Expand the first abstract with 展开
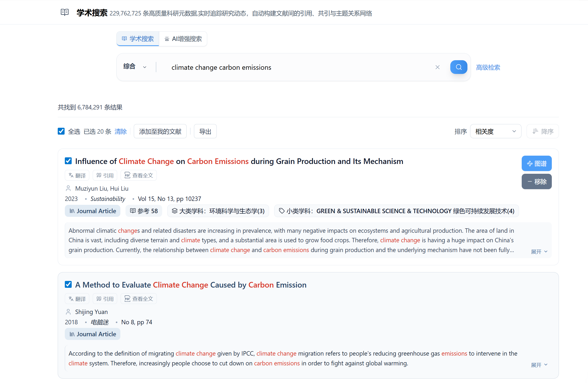This screenshot has width=588, height=383. [539, 252]
